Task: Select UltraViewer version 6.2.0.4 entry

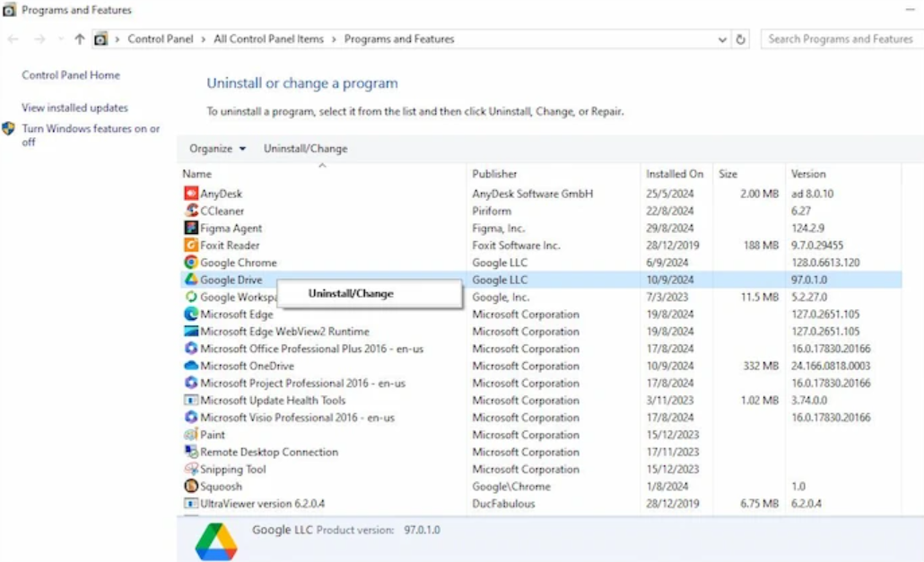Action: pyautogui.click(x=262, y=504)
